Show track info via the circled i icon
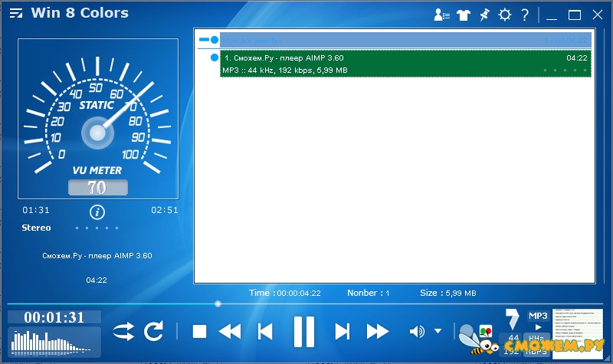613x364 pixels. click(x=97, y=212)
